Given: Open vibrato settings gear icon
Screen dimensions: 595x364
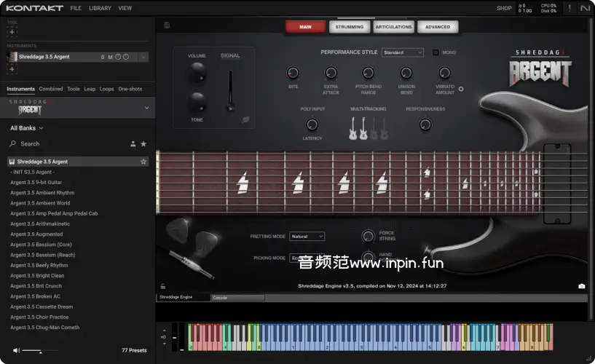Looking at the screenshot, I should [x=461, y=90].
